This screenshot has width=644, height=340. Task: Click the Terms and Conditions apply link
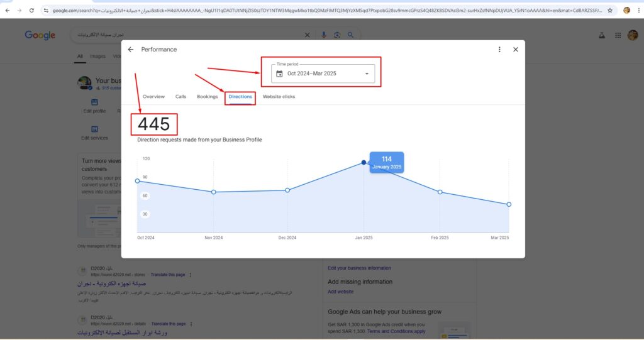point(396,331)
